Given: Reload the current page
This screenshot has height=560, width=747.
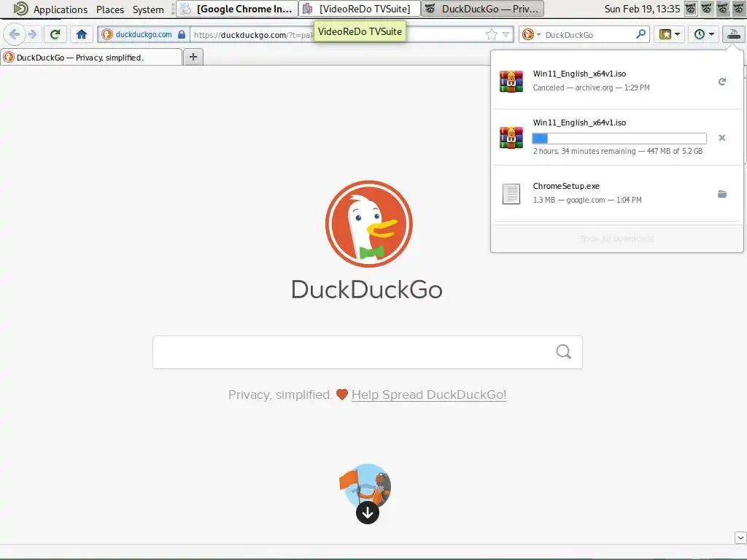Looking at the screenshot, I should 55,34.
